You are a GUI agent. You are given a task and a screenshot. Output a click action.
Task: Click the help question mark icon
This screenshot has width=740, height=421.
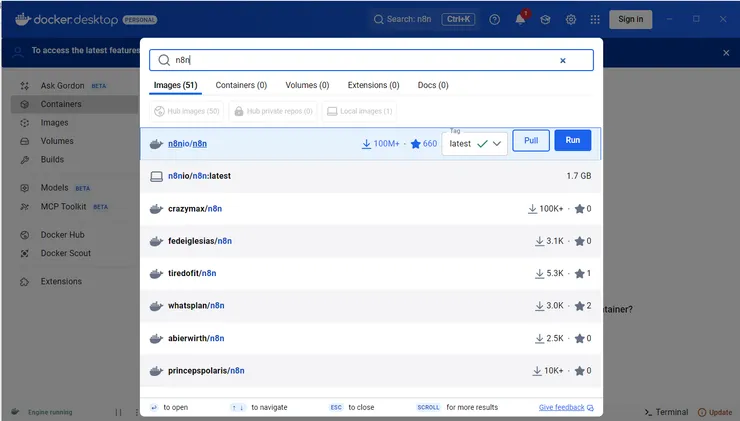pos(494,19)
